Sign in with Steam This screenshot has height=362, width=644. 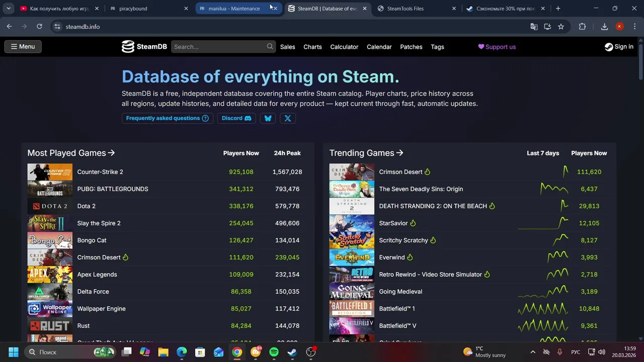point(619,47)
